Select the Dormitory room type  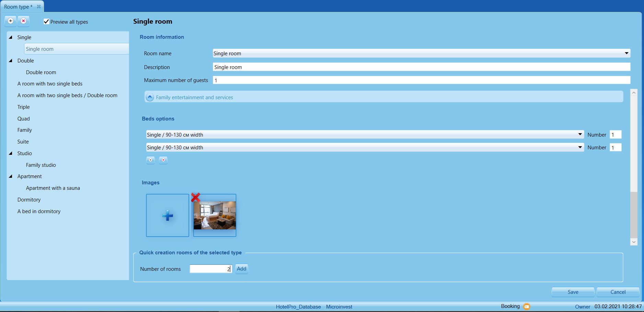pyautogui.click(x=29, y=200)
